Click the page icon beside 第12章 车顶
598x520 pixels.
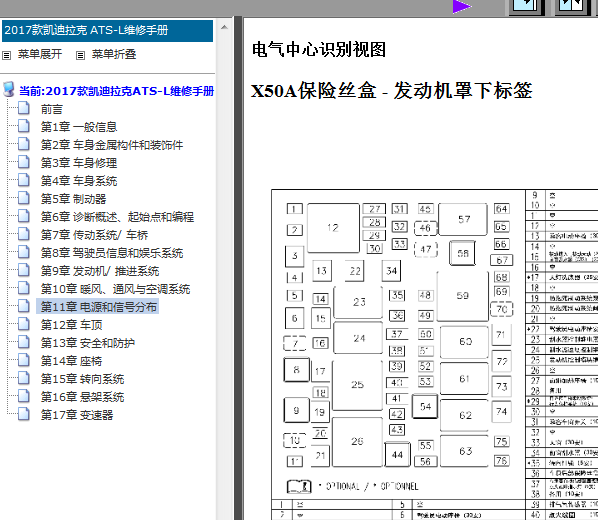24,324
